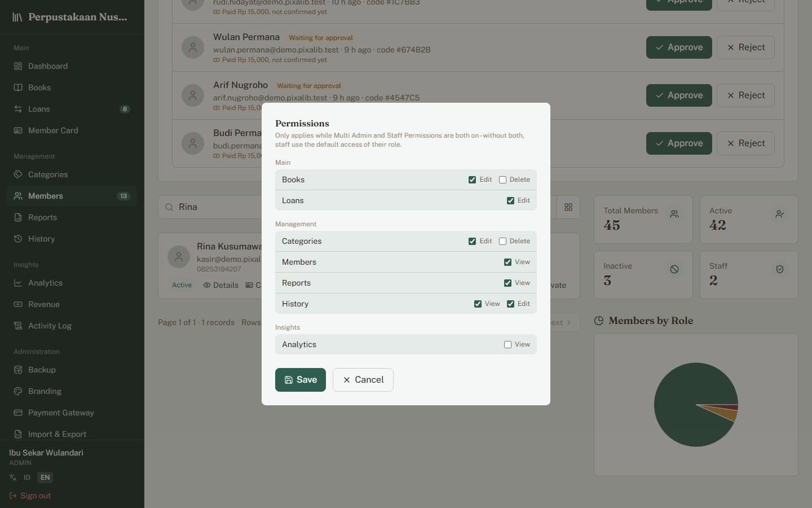Viewport: 812px width, 508px height.
Task: Select the Books icon in sidebar
Action: (18, 87)
